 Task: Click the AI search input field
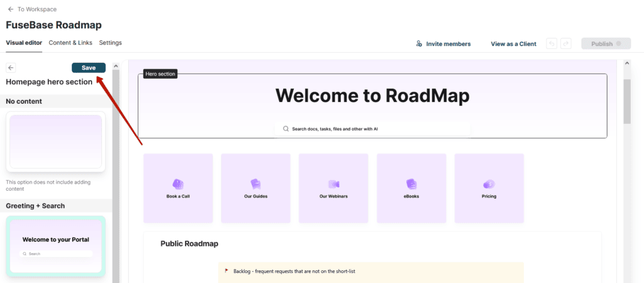pyautogui.click(x=372, y=128)
